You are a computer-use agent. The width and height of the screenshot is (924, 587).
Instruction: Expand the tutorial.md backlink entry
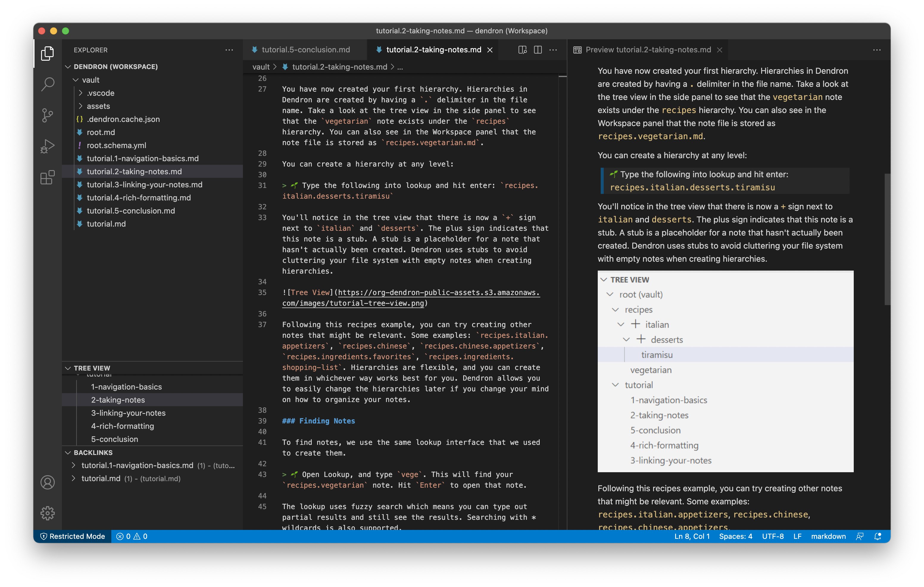click(74, 478)
